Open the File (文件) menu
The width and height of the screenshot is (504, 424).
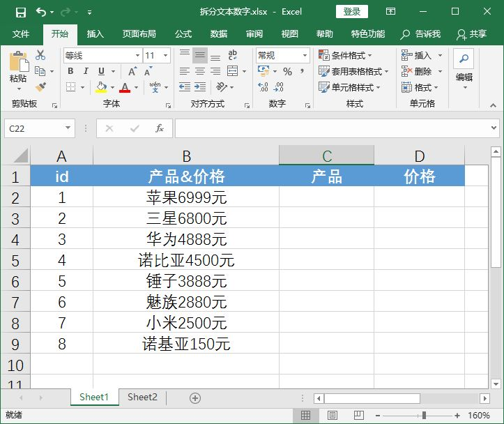click(x=21, y=33)
